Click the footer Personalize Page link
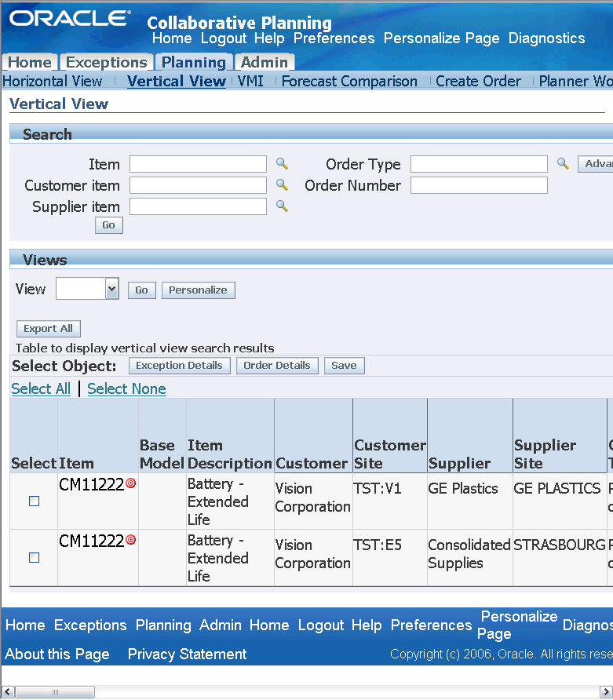Screen dimensions: 613x700 coord(517,625)
